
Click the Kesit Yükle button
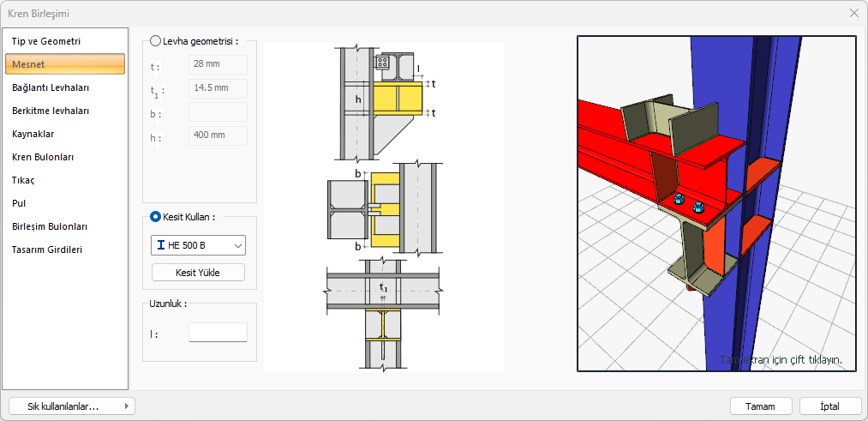pyautogui.click(x=198, y=273)
